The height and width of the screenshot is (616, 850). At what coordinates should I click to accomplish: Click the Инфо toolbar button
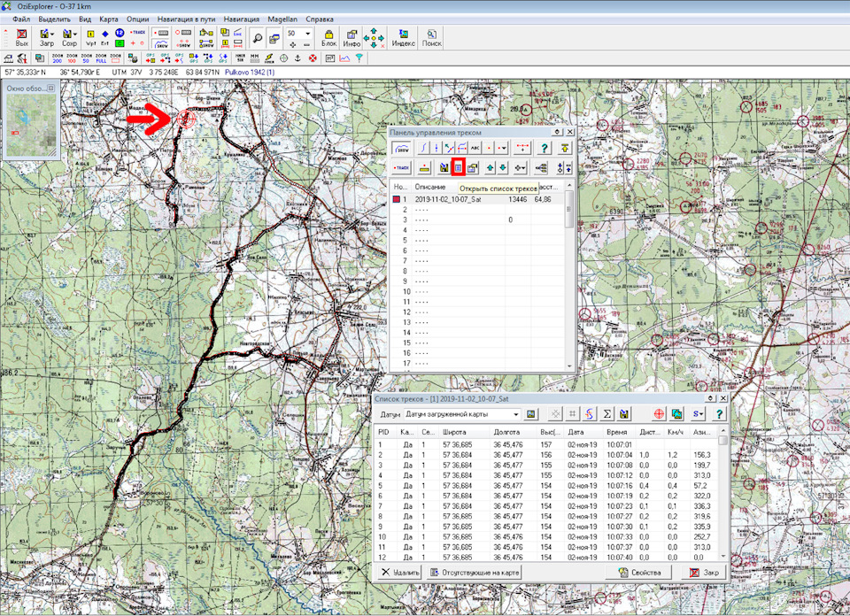352,37
